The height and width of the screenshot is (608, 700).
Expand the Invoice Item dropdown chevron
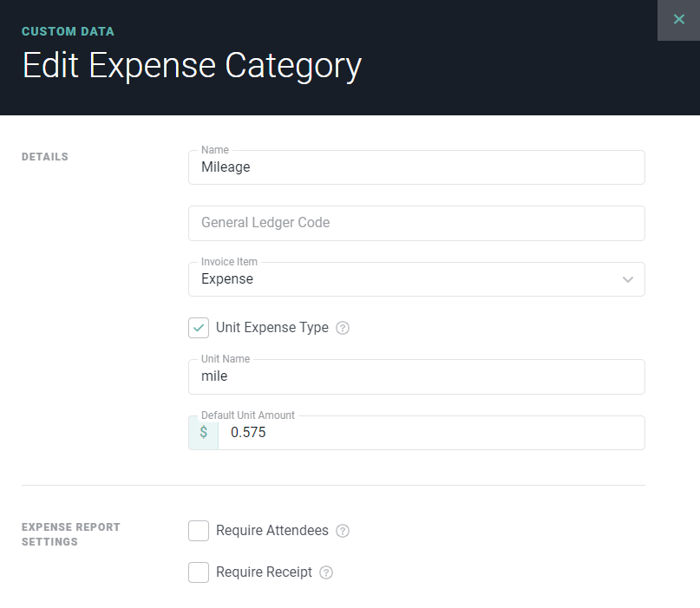coord(628,279)
